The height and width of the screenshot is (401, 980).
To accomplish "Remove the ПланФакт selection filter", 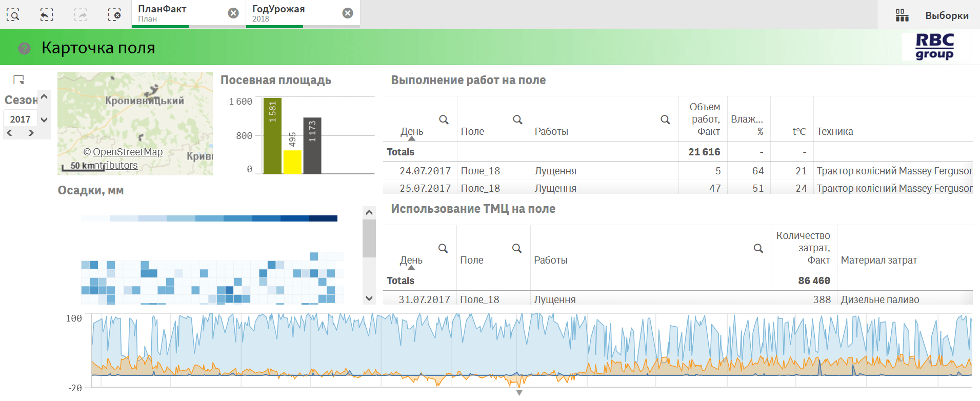I will tap(233, 13).
